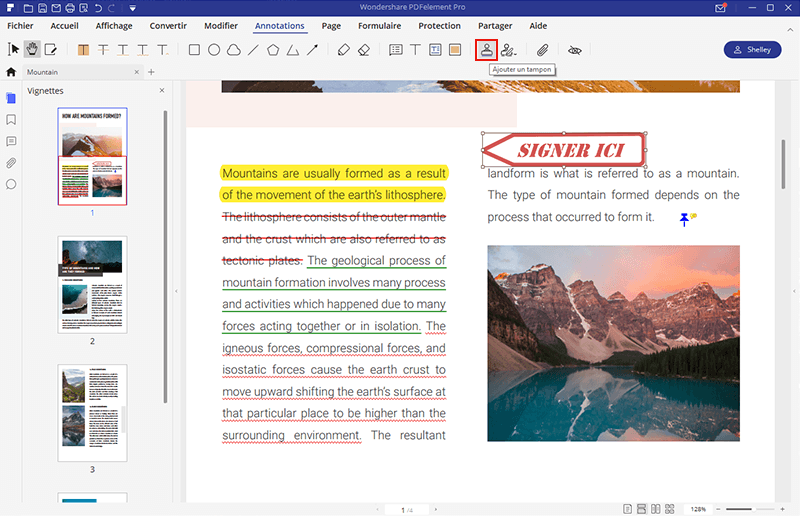Select page 2 thumbnail
This screenshot has width=800, height=516.
(92, 285)
